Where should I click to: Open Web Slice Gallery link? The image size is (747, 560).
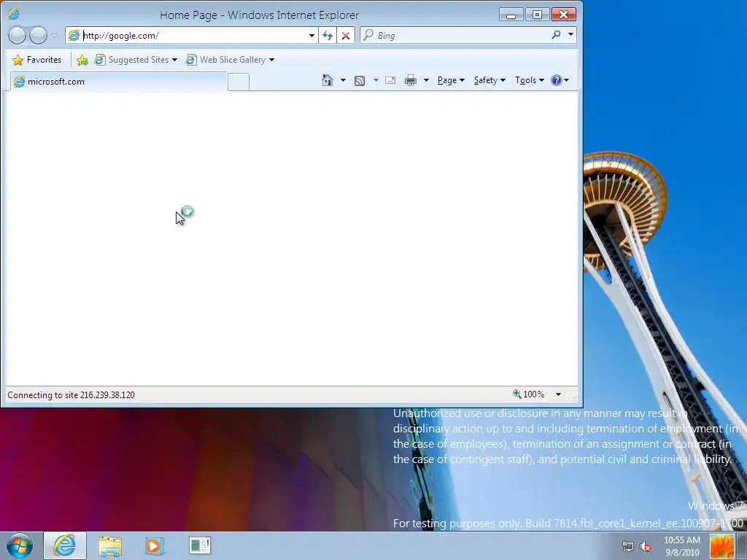coord(226,60)
